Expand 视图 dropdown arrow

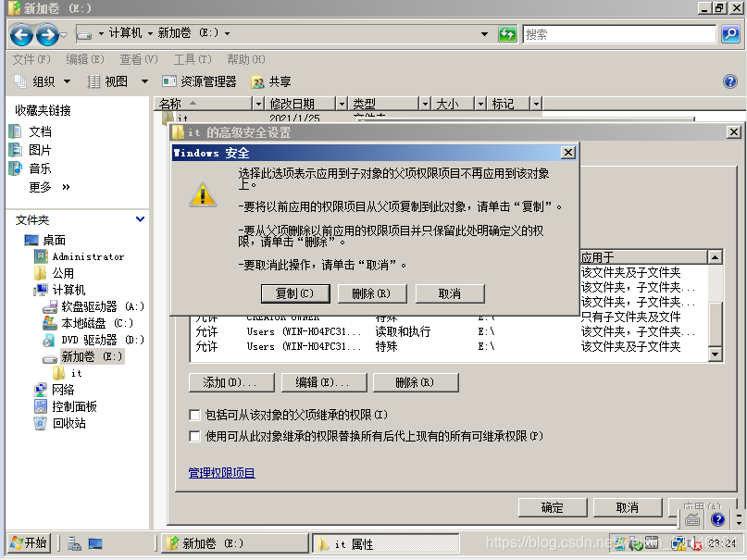point(144,81)
